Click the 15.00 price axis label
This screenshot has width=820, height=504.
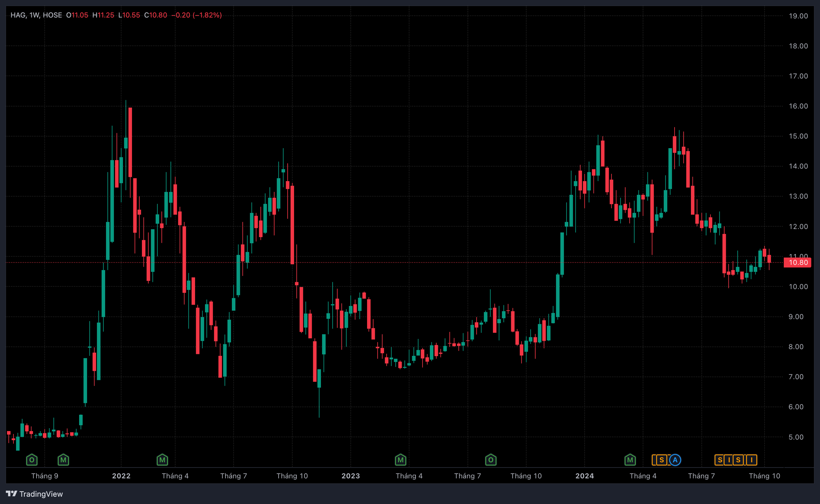[x=798, y=136]
